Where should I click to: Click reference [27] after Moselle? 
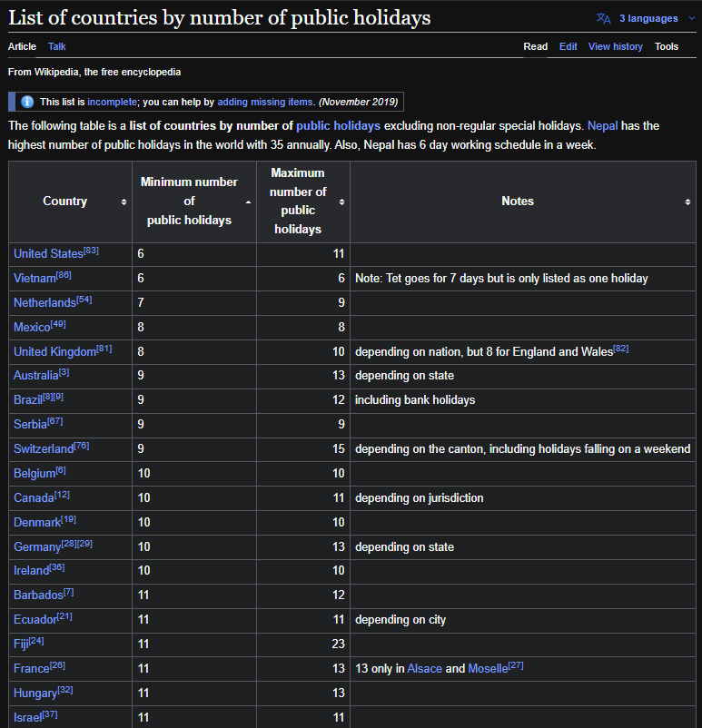pos(516,665)
